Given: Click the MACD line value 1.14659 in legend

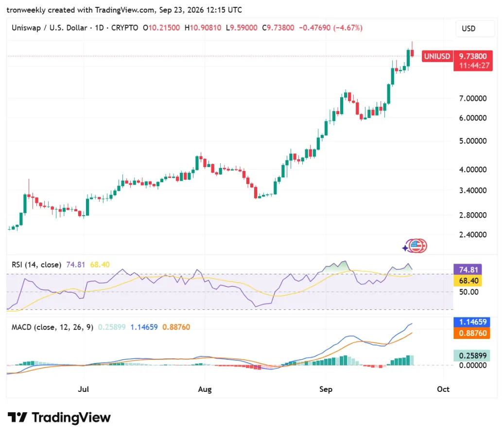Looking at the screenshot, I should click(144, 327).
